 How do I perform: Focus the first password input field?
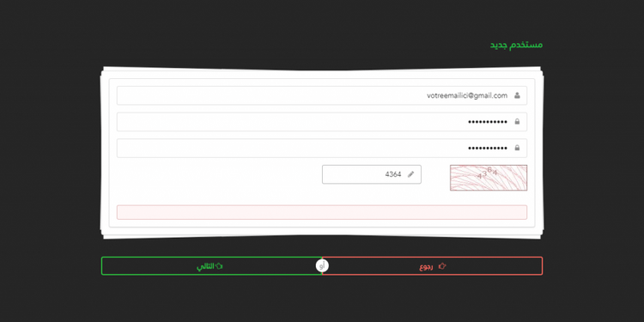322,122
